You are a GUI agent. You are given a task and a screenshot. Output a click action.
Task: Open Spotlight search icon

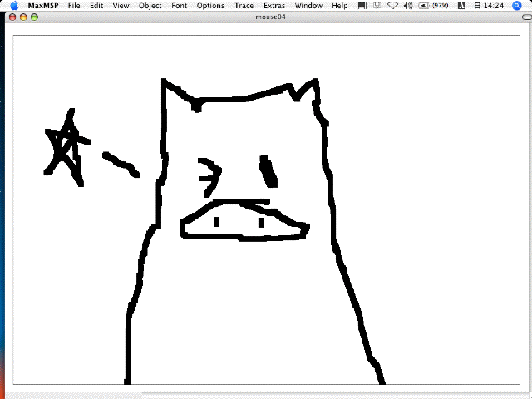tap(516, 6)
